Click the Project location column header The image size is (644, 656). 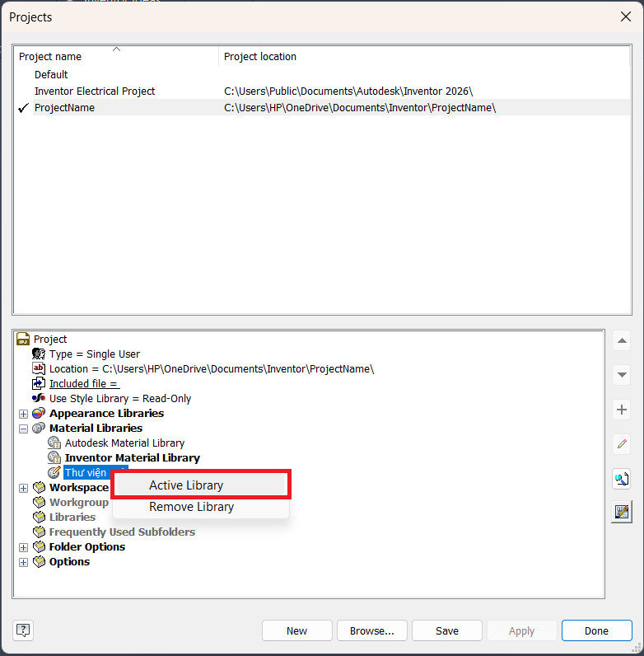pos(424,57)
